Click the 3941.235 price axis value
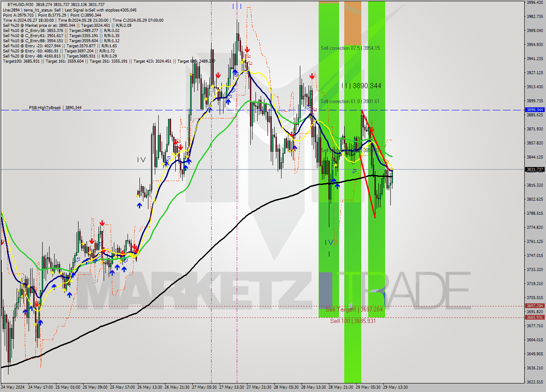546x392 pixels. click(535, 59)
